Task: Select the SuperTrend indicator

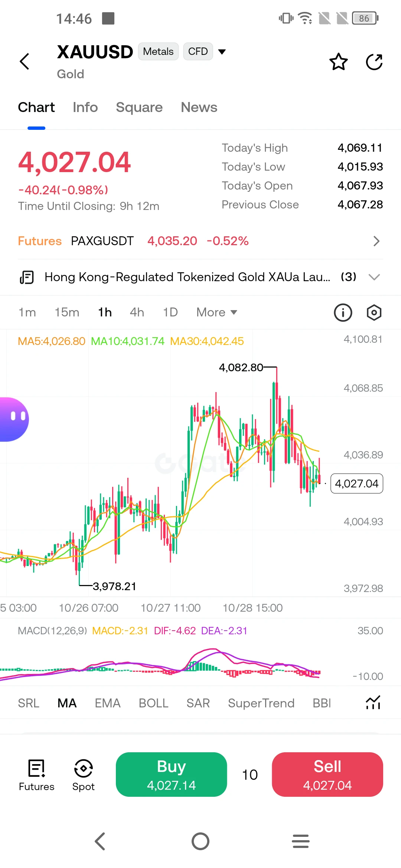Action: pyautogui.click(x=261, y=703)
